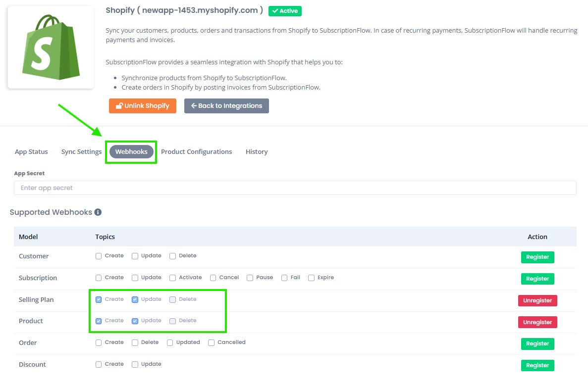
Task: Go Back to Integrations
Action: tap(226, 105)
